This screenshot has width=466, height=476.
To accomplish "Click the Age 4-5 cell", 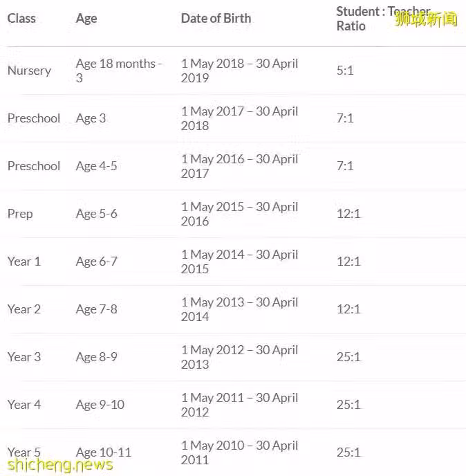I will point(97,166).
